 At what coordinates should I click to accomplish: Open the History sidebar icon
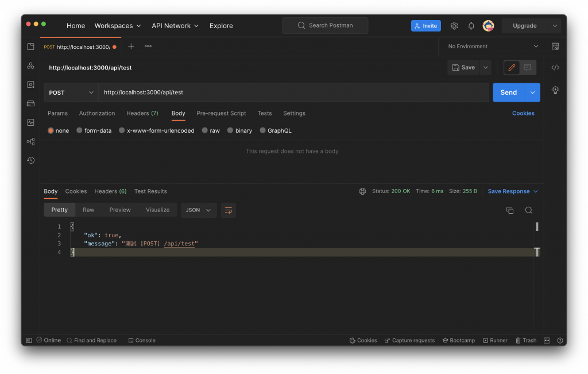pyautogui.click(x=31, y=160)
